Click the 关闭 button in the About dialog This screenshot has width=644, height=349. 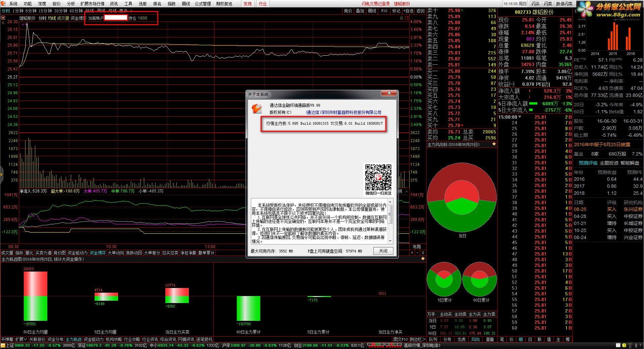coord(383,251)
